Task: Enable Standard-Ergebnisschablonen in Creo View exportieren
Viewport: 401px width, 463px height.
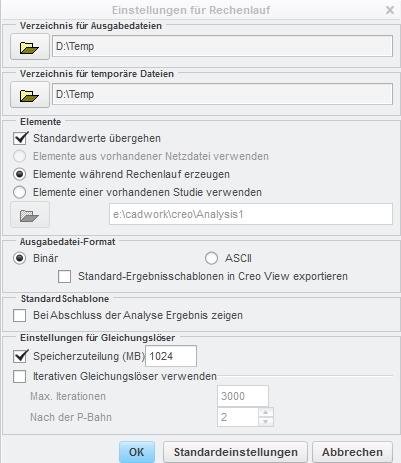Action: (64, 276)
